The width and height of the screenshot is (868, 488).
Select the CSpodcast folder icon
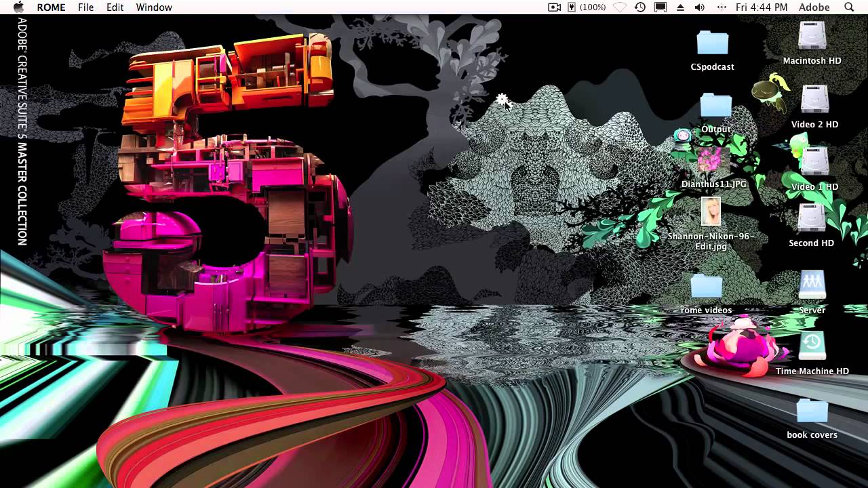tap(713, 43)
